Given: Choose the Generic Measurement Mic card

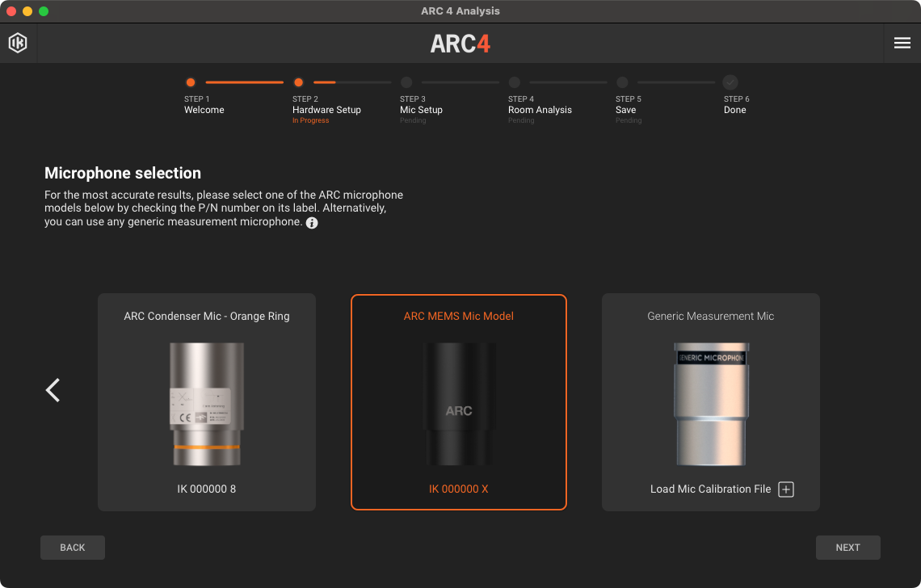Looking at the screenshot, I should pos(711,402).
